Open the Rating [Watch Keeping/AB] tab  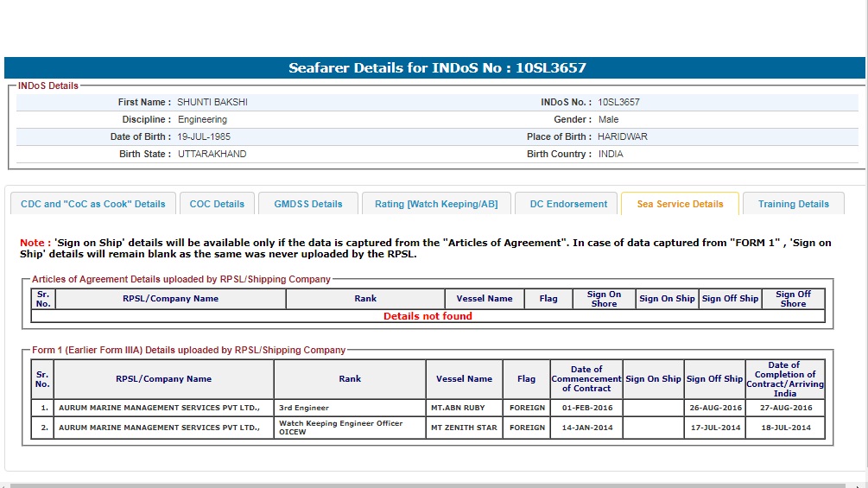[436, 204]
